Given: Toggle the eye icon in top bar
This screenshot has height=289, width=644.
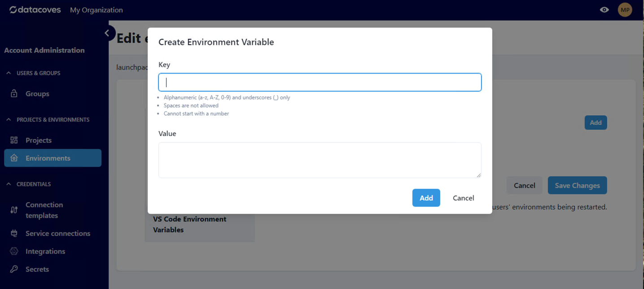Looking at the screenshot, I should [x=605, y=10].
